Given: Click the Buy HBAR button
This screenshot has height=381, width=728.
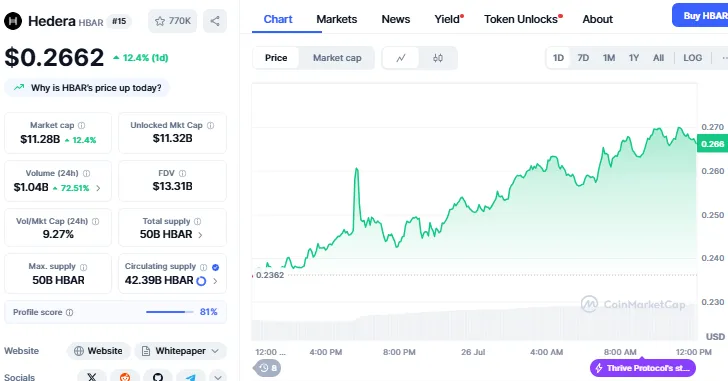Looking at the screenshot, I should [x=700, y=15].
